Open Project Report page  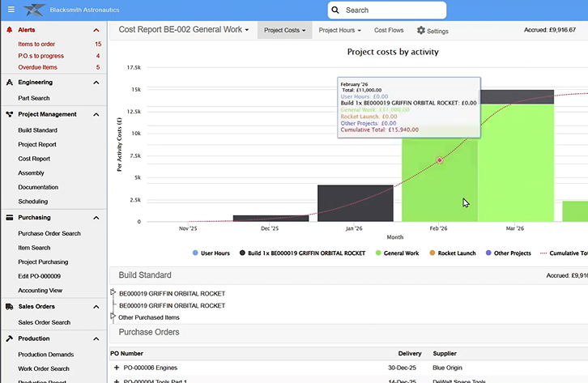[37, 144]
